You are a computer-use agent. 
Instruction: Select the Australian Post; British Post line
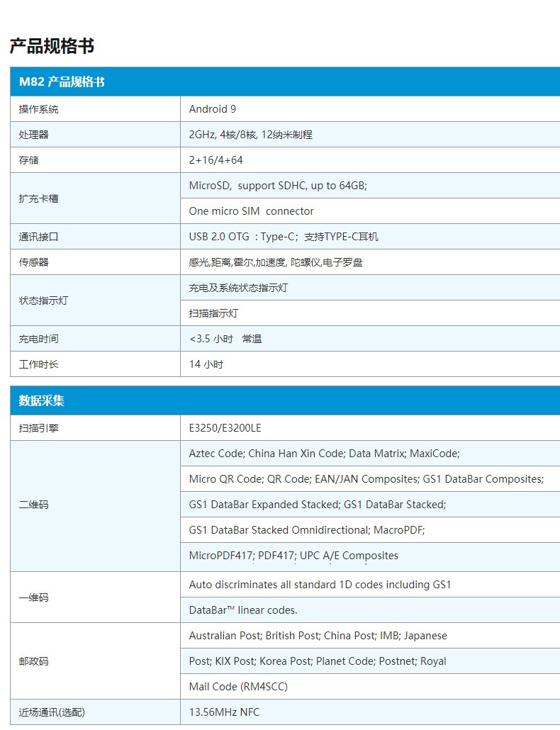(318, 636)
